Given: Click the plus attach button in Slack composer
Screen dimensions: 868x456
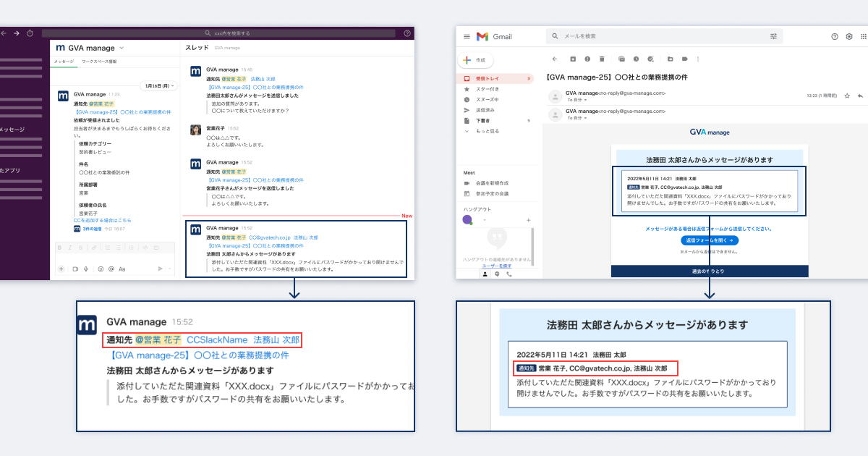Looking at the screenshot, I should tap(61, 269).
